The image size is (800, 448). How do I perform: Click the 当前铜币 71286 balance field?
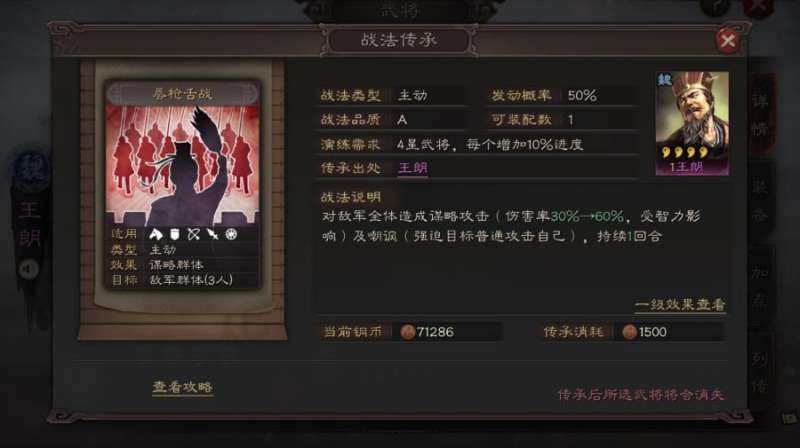(x=411, y=332)
